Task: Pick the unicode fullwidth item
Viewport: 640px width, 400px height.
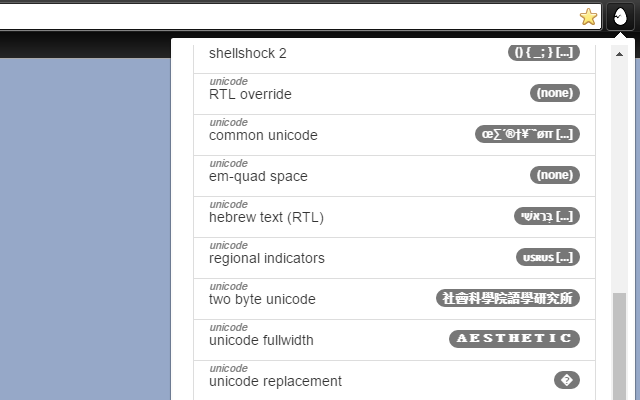Action: point(261,340)
